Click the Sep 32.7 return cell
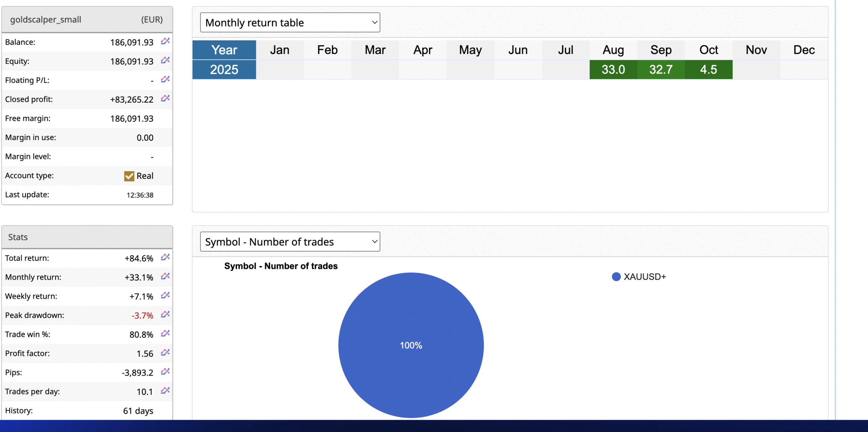 click(661, 70)
